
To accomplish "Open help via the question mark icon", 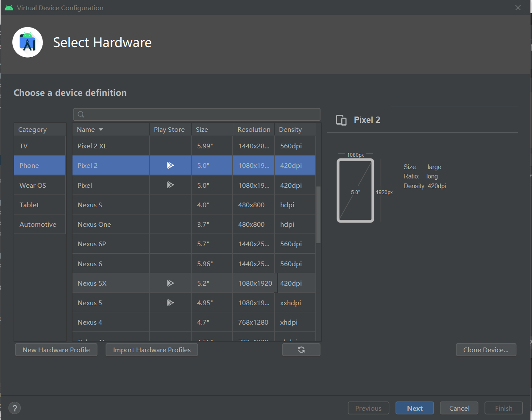I will click(15, 408).
